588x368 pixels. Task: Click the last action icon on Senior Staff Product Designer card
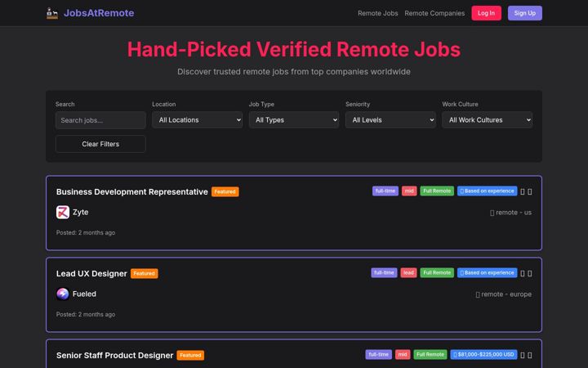(529, 355)
